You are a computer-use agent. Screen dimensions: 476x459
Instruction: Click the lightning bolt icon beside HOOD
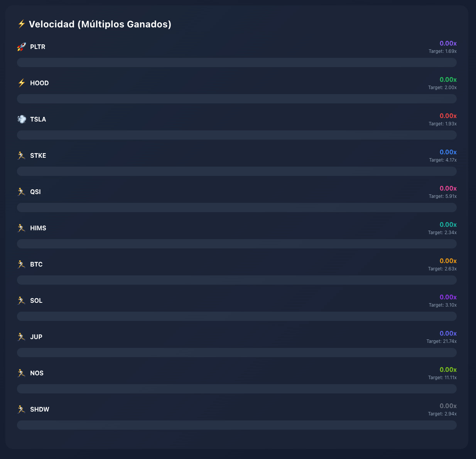pos(22,83)
